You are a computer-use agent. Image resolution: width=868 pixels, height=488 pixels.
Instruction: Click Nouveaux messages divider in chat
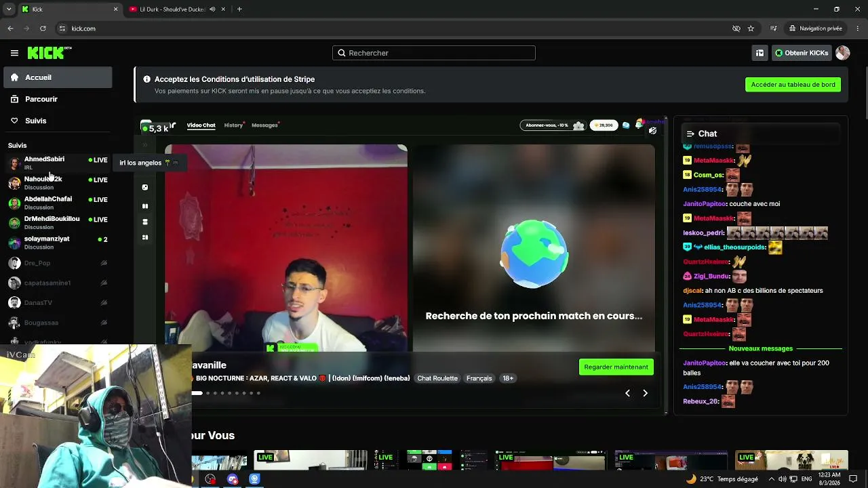pos(760,348)
